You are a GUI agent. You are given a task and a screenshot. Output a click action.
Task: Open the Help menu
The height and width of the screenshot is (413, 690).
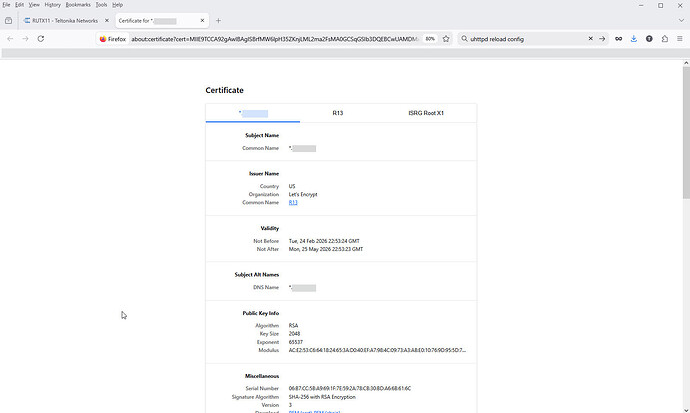point(117,5)
